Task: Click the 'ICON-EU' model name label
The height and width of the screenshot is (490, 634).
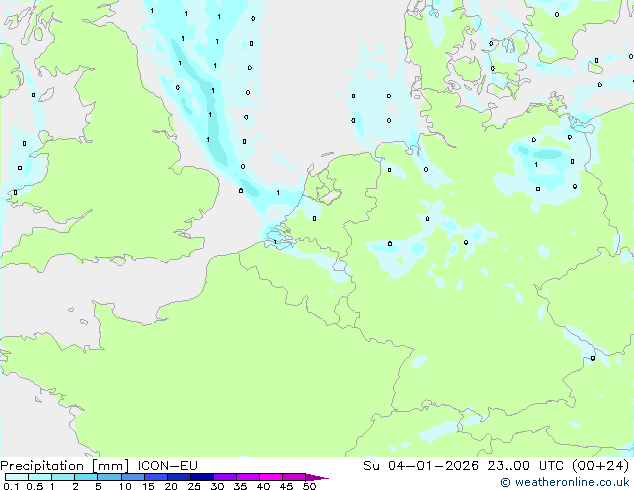Action: (167, 466)
